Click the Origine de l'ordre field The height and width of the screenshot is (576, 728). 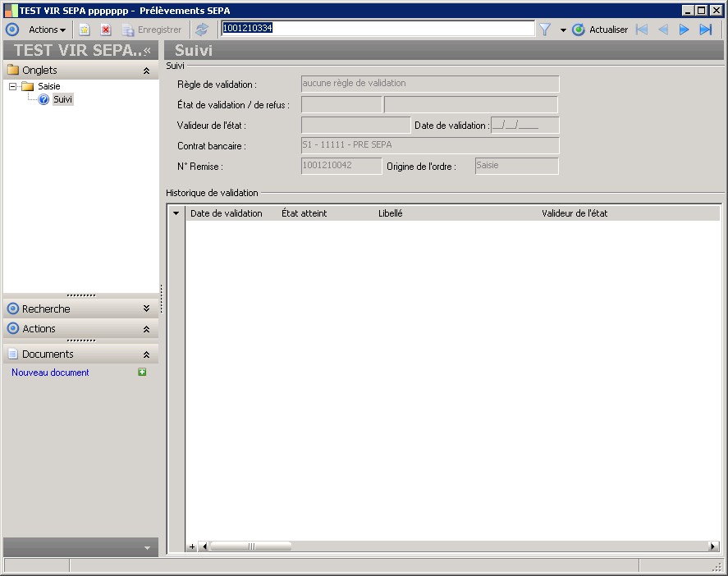pos(517,166)
